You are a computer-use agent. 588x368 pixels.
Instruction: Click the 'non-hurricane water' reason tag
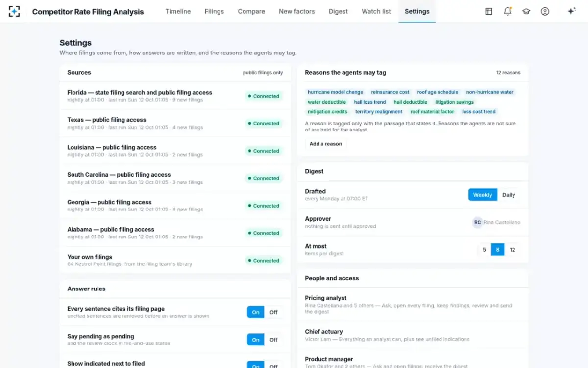(x=490, y=92)
